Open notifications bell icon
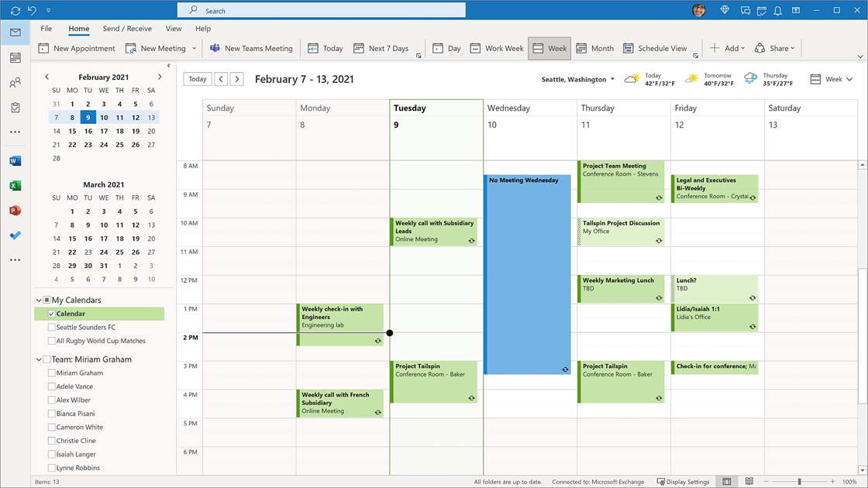The image size is (868, 488). (778, 11)
